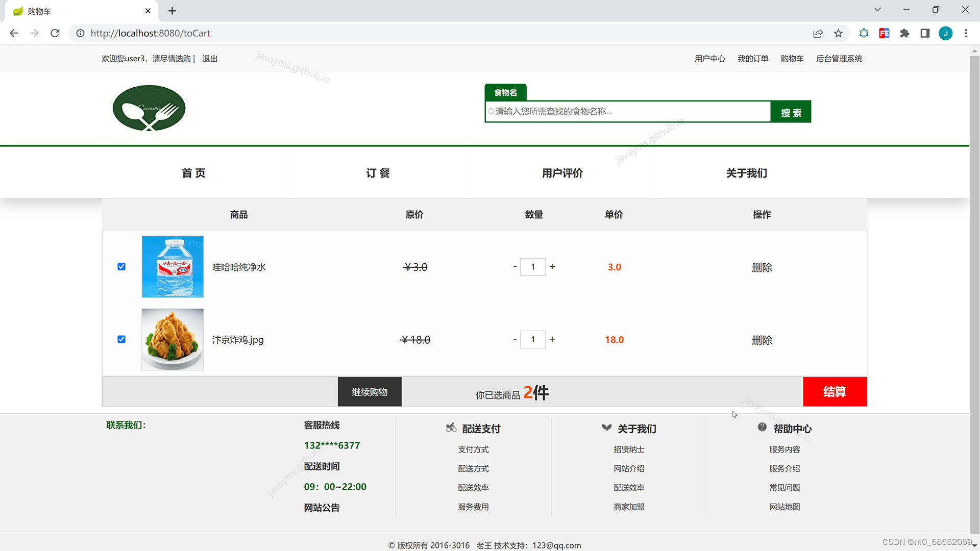Reload the shopping cart page
The image size is (980, 551).
pyautogui.click(x=55, y=33)
